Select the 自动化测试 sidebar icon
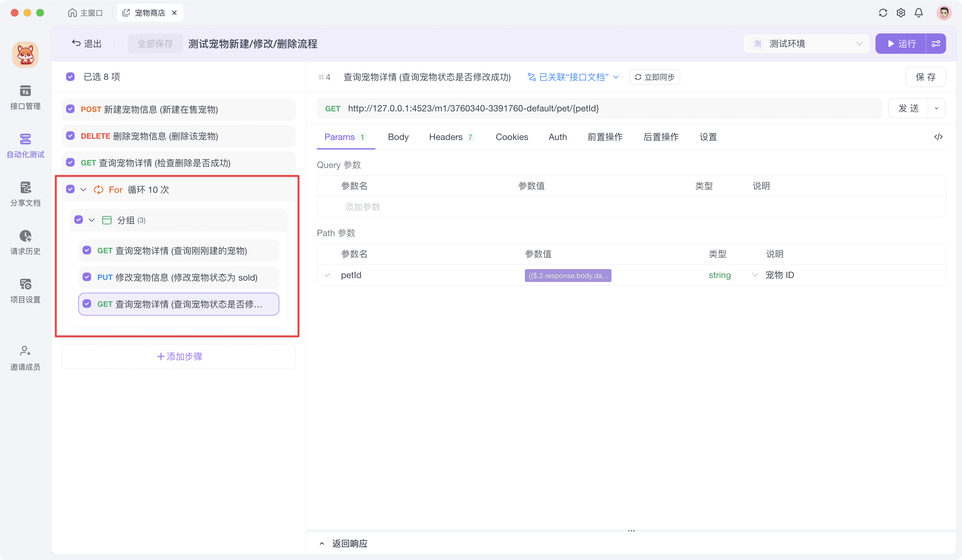This screenshot has width=962, height=560. [x=25, y=146]
